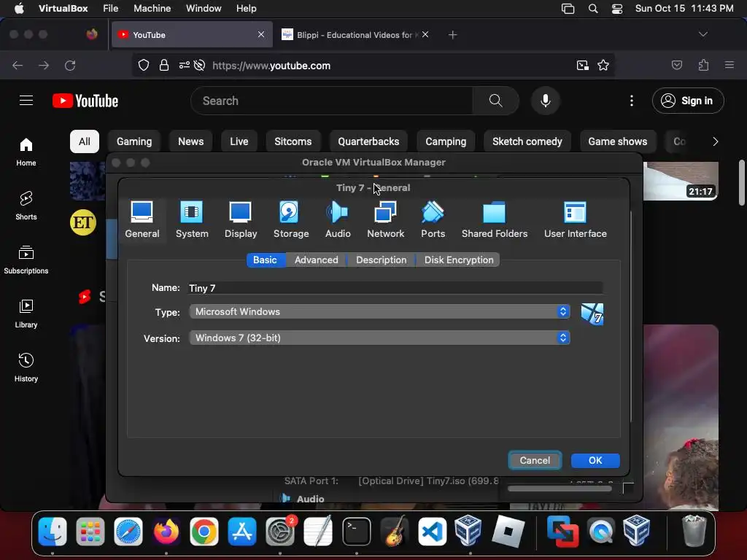Open Finder from the Dock
This screenshot has height=560, width=747.
[x=53, y=532]
